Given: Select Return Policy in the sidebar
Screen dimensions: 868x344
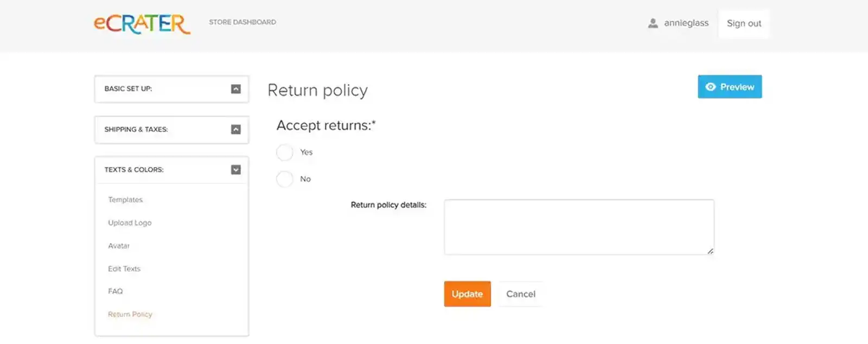Looking at the screenshot, I should pyautogui.click(x=130, y=314).
